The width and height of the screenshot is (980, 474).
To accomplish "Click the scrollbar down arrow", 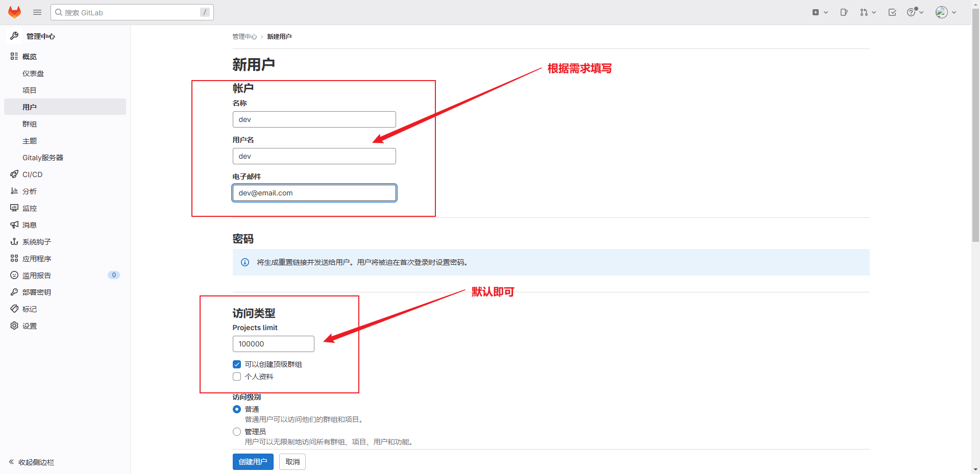I will [975, 469].
